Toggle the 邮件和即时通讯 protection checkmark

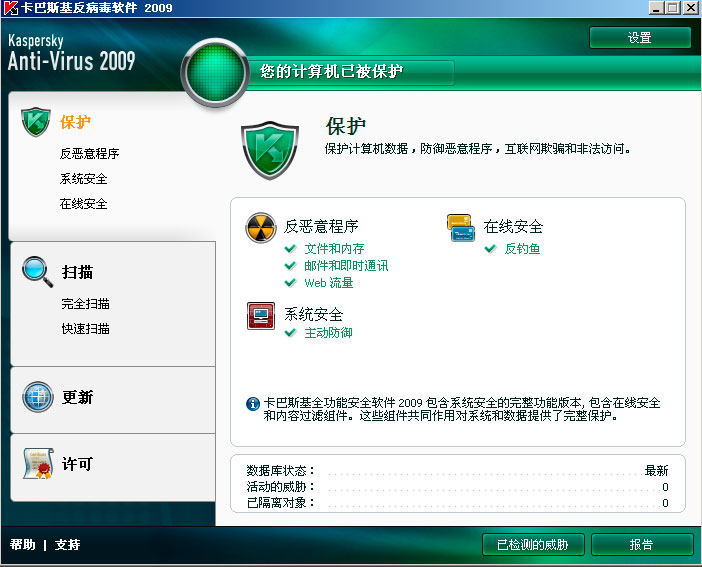pyautogui.click(x=291, y=266)
